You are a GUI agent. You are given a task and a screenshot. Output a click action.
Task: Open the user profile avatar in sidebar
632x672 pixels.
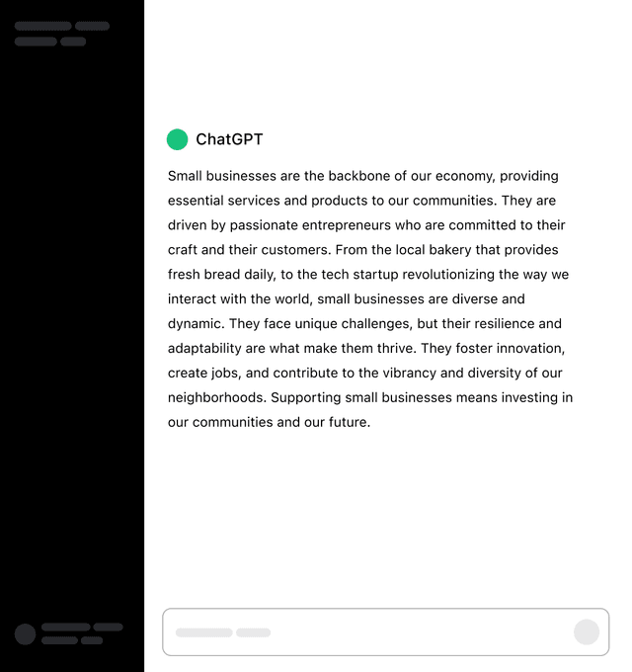click(26, 633)
